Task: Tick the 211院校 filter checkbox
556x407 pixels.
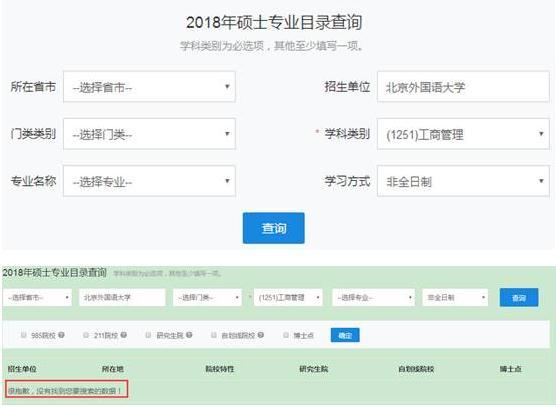Action: coord(86,335)
